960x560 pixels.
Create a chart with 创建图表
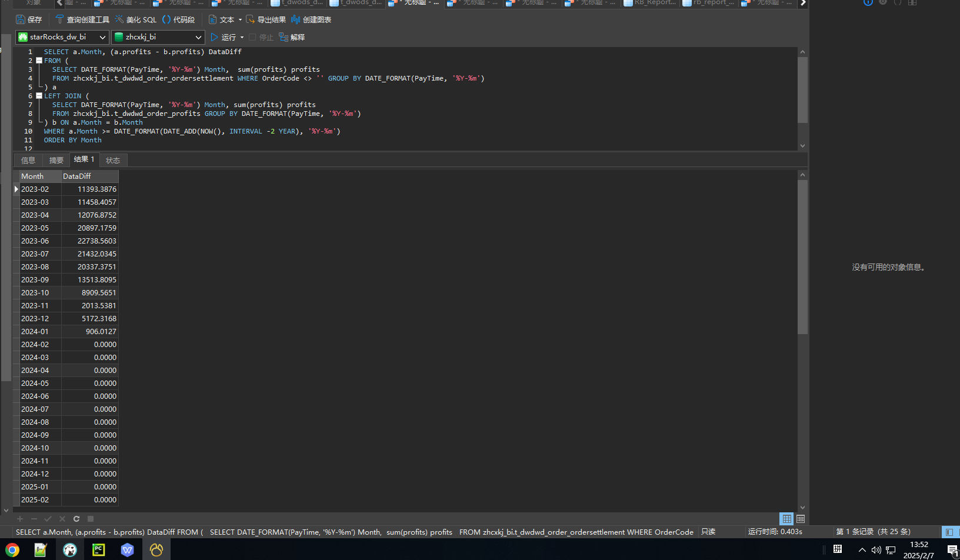[x=311, y=19]
